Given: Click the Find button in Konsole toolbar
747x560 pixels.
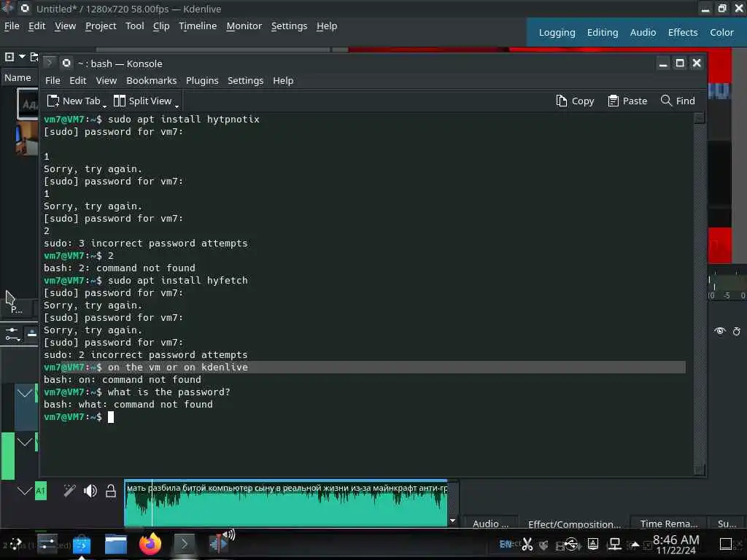Looking at the screenshot, I should click(678, 101).
